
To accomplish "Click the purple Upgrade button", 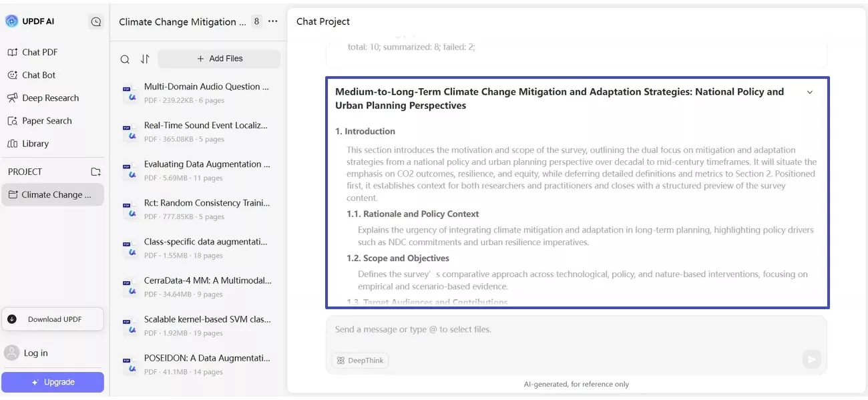I will coord(53,382).
